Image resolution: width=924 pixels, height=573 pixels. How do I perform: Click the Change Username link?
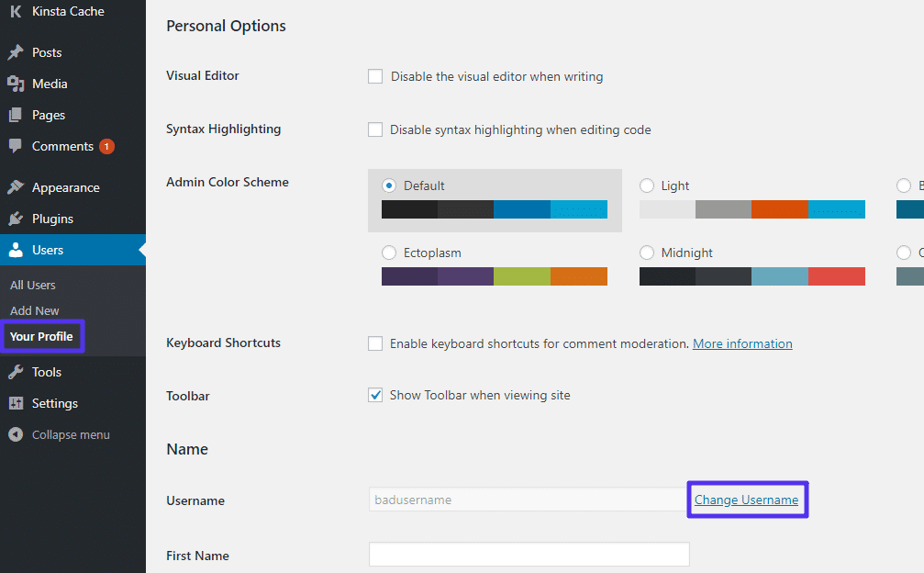click(x=746, y=499)
